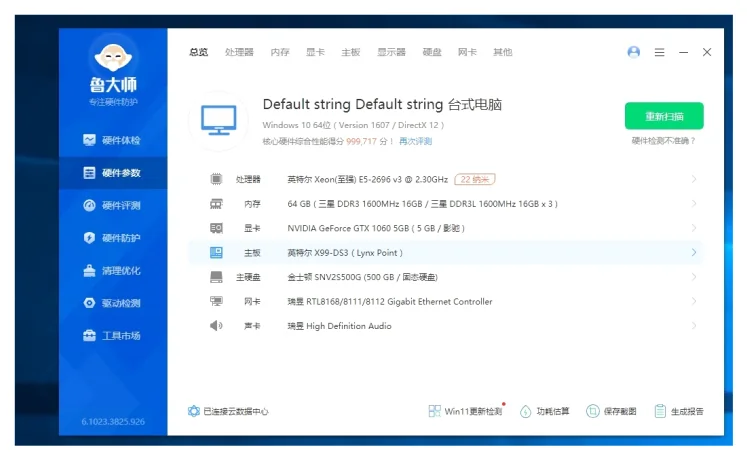Open 硬件评测 benchmark section
Screen dimensions: 747x460
pyautogui.click(x=113, y=205)
